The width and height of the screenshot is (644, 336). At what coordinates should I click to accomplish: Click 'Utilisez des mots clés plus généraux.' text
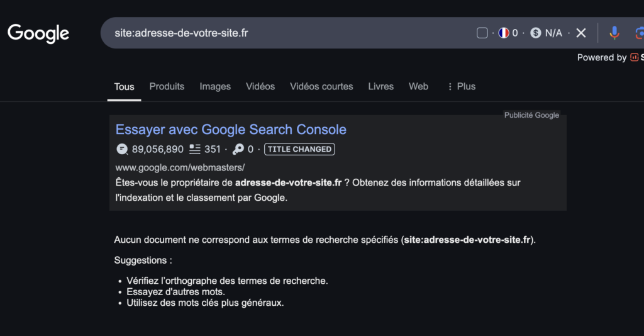[205, 303]
